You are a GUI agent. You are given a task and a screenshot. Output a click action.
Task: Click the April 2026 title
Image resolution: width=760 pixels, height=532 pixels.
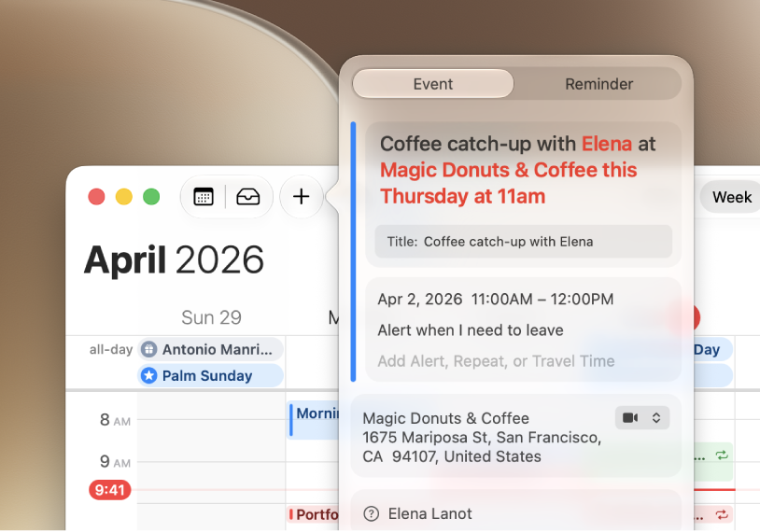(174, 260)
